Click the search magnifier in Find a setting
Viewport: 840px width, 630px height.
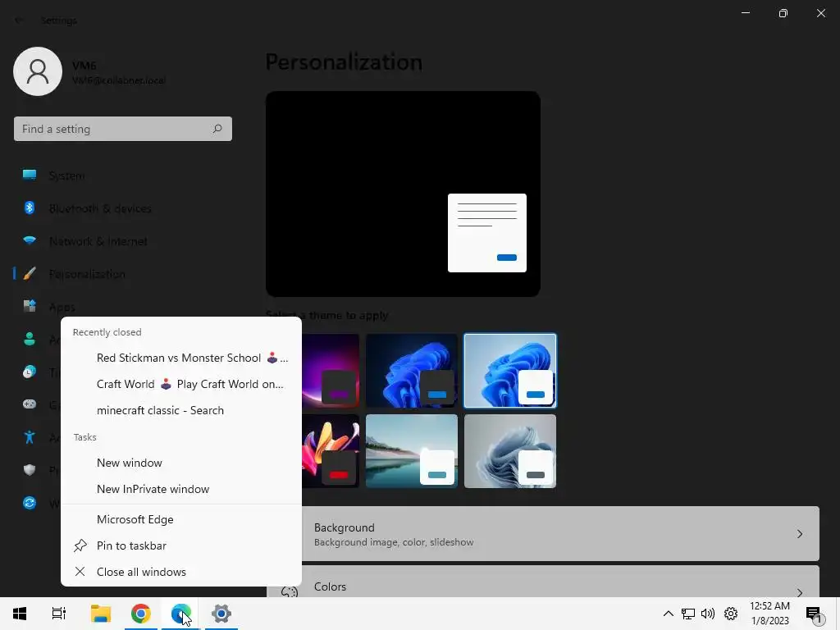(217, 129)
